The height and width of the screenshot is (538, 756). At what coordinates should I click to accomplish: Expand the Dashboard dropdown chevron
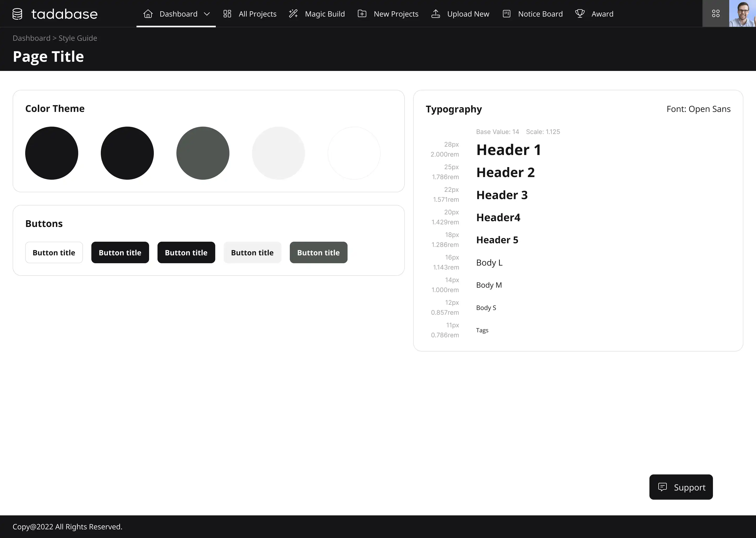207,14
